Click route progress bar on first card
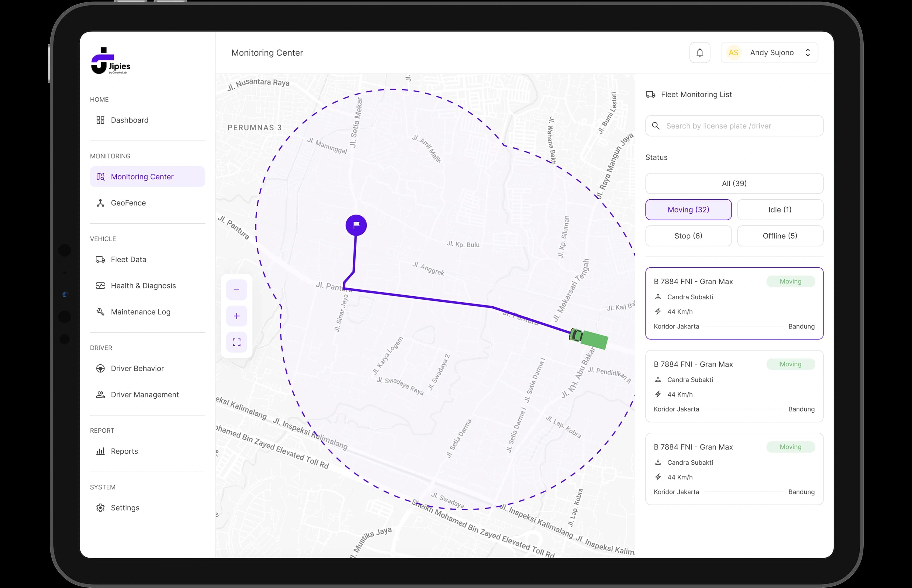 (x=744, y=326)
